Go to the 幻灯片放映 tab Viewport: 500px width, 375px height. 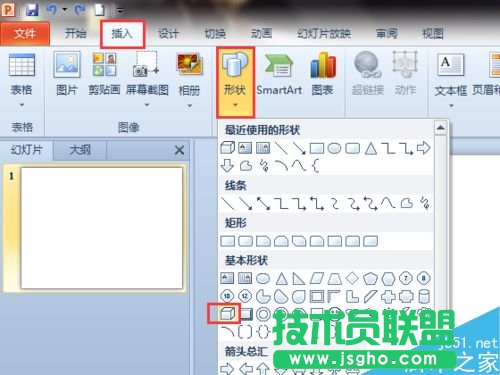(324, 33)
